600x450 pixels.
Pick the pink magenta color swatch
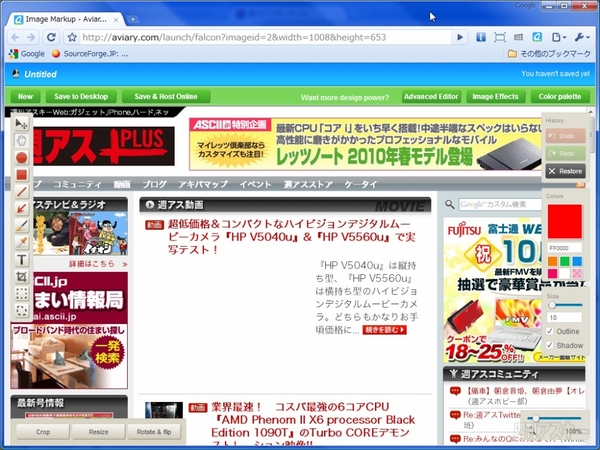point(553,273)
